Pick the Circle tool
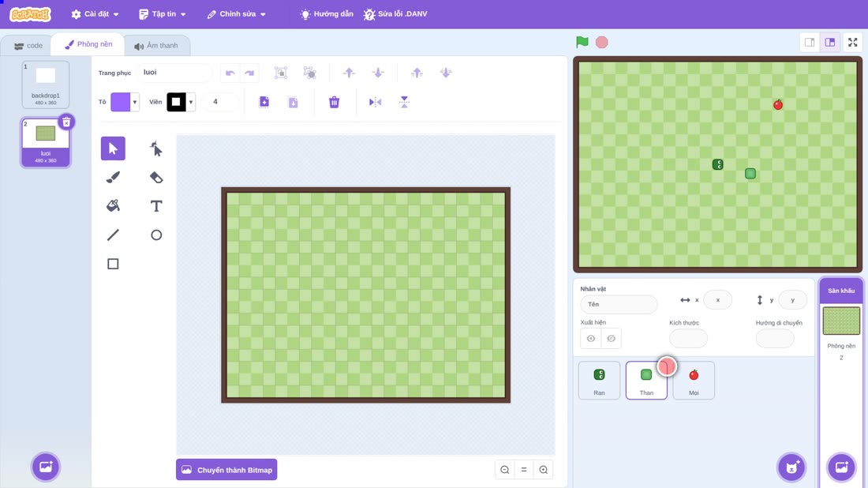Screen dimensions: 868x488 pyautogui.click(x=156, y=235)
